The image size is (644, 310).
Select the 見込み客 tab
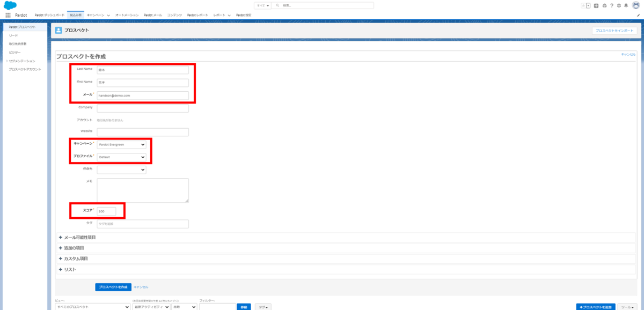[76, 15]
